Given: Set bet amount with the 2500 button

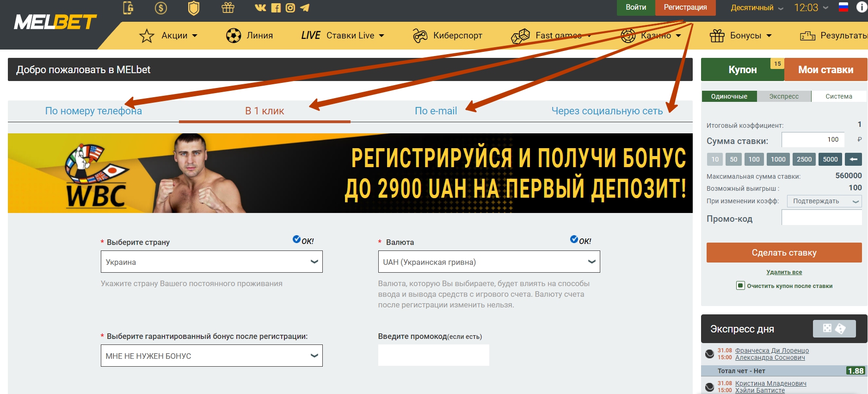Looking at the screenshot, I should point(804,159).
